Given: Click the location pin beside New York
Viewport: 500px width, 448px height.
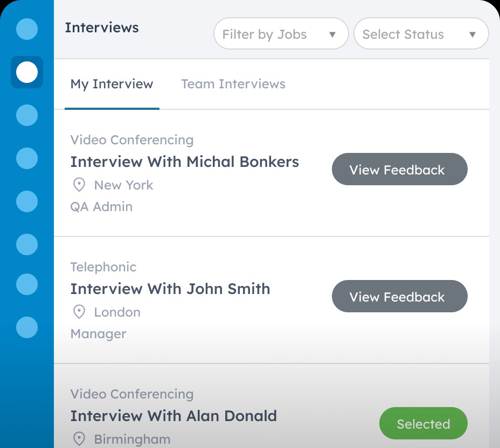Looking at the screenshot, I should [x=79, y=185].
